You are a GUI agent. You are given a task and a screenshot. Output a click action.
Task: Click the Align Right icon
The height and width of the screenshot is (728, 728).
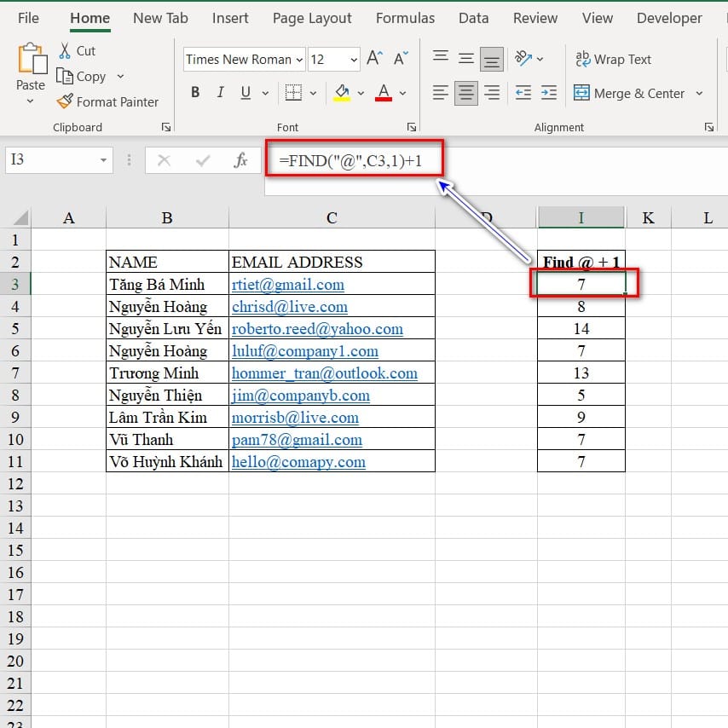point(492,93)
